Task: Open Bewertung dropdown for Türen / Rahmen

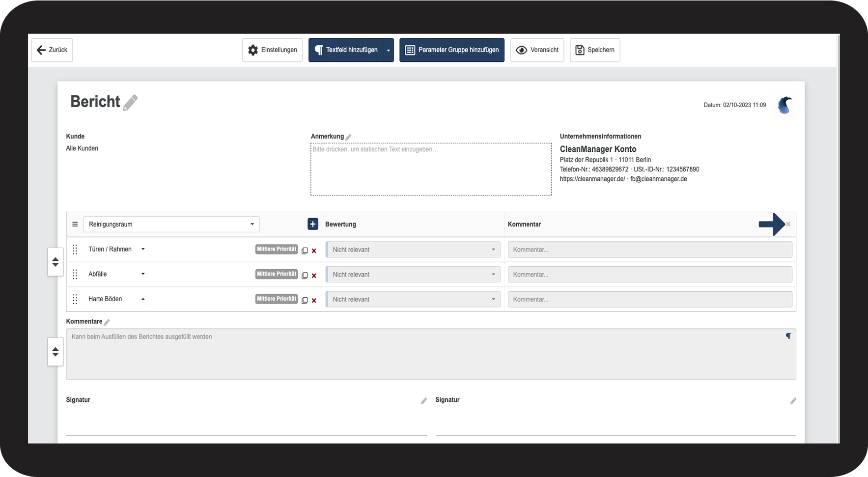Action: 413,250
